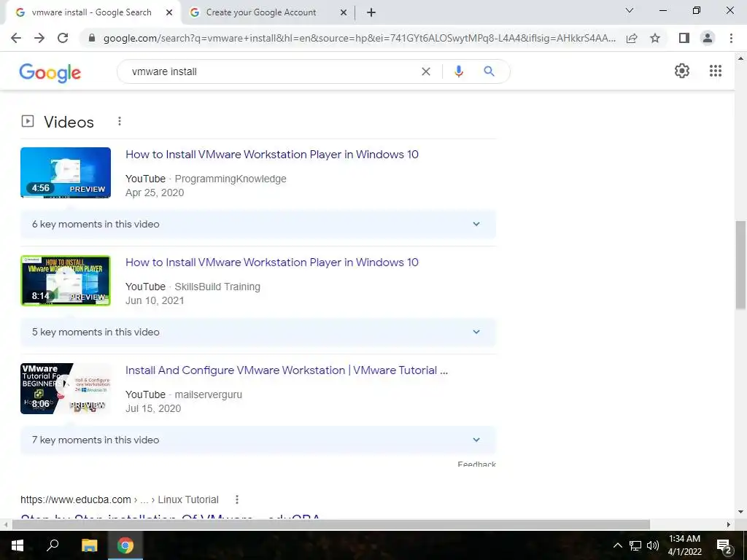The height and width of the screenshot is (560, 747).
Task: Open the Videos section three-dot options
Action: pyautogui.click(x=120, y=122)
